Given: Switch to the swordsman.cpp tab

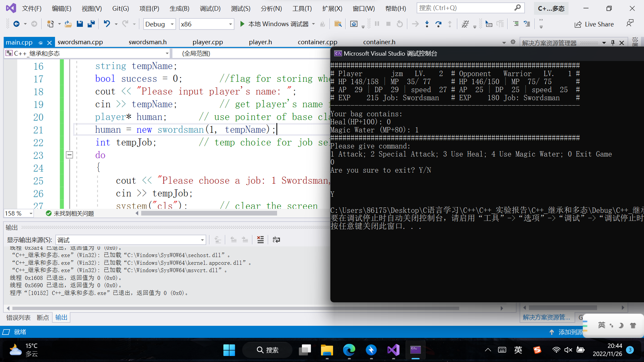Looking at the screenshot, I should 80,42.
